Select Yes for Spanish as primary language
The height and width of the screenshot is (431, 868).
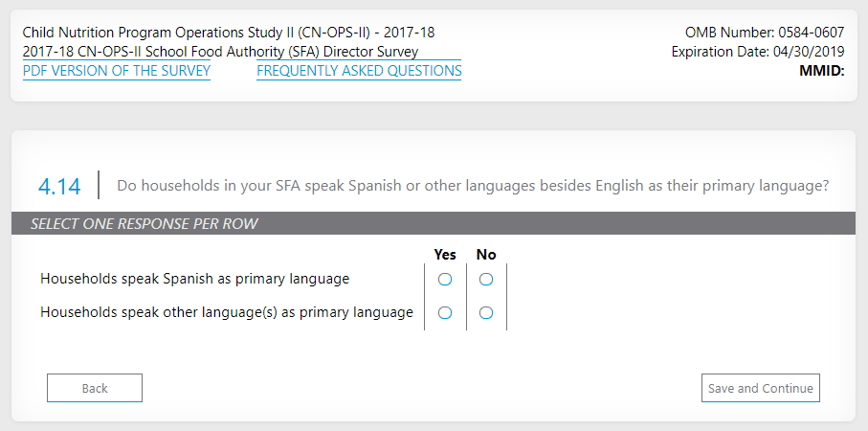[445, 280]
